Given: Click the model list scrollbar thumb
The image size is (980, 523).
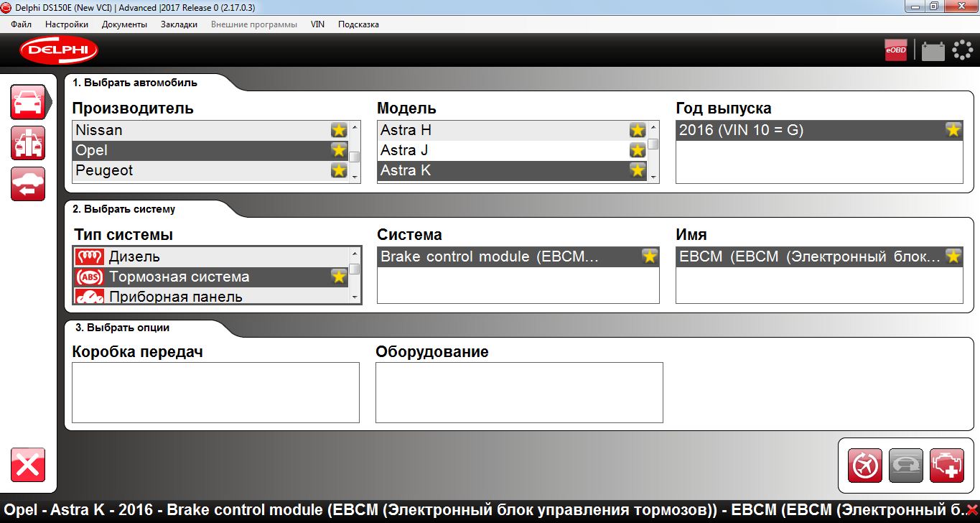Looking at the screenshot, I should point(653,144).
